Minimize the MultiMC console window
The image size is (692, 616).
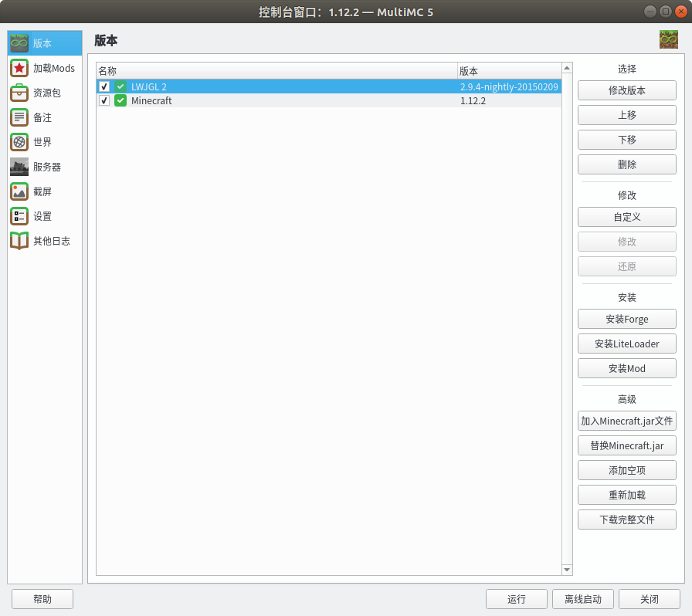[650, 12]
